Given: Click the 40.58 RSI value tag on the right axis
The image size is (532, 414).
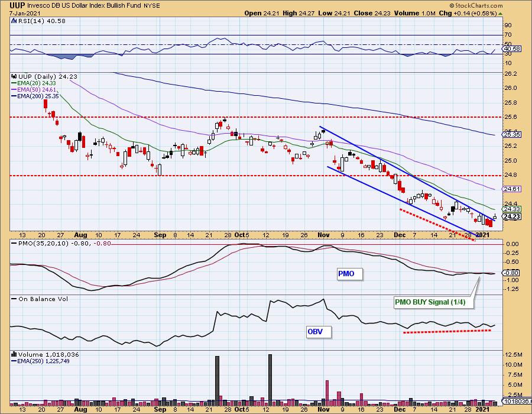Looking at the screenshot, I should click(512, 48).
